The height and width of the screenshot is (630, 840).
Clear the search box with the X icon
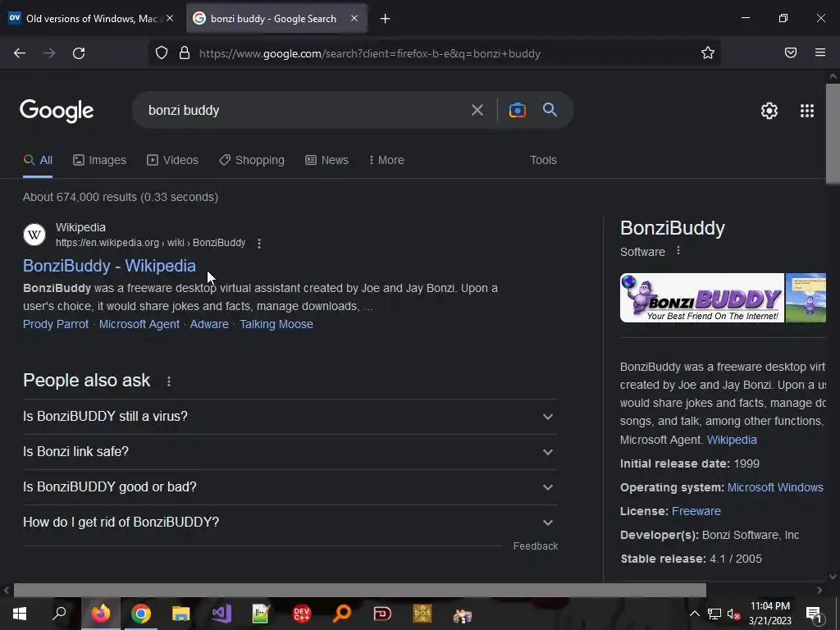click(477, 111)
